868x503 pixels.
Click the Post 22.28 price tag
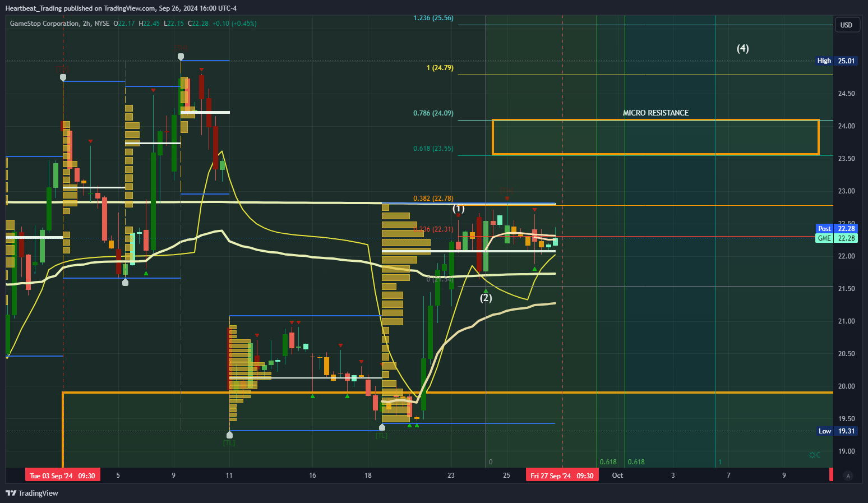click(x=837, y=228)
